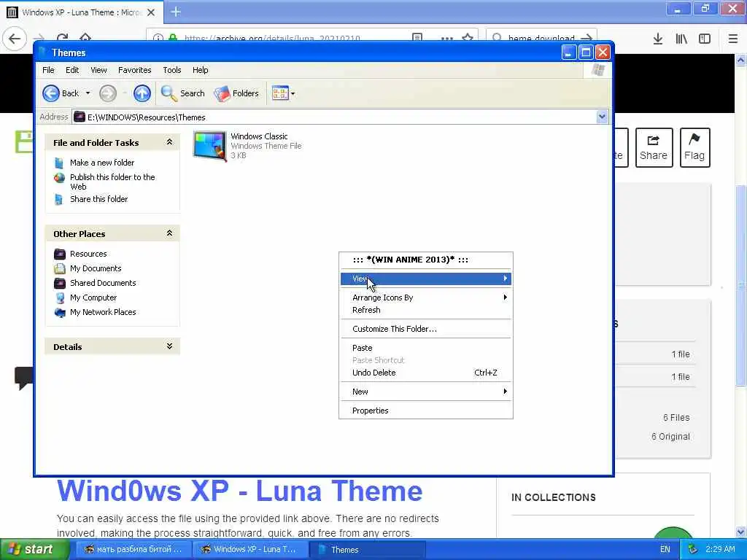Open Search in the Themes window
Viewport: 747px width, 560px height.
[x=183, y=93]
